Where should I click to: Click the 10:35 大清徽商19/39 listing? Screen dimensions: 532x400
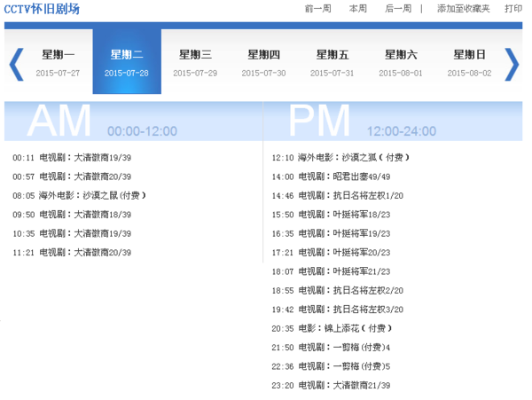[x=72, y=234]
